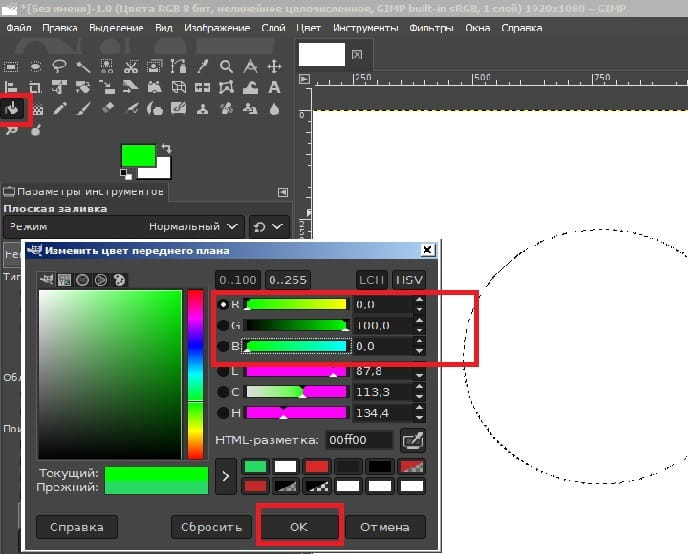Click the HTML-разметка hex color field
Viewport: 688px width, 554px height.
click(x=357, y=440)
